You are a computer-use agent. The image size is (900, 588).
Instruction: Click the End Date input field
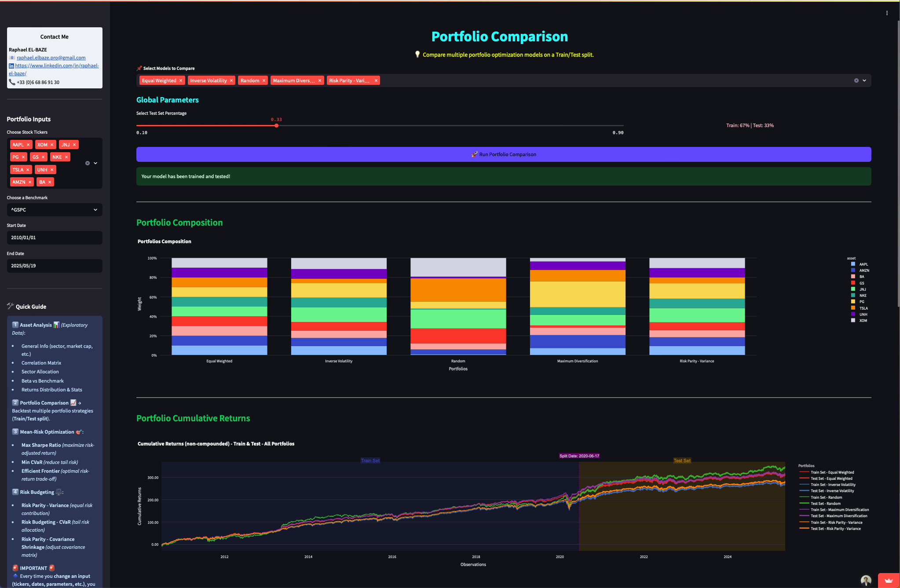(54, 266)
